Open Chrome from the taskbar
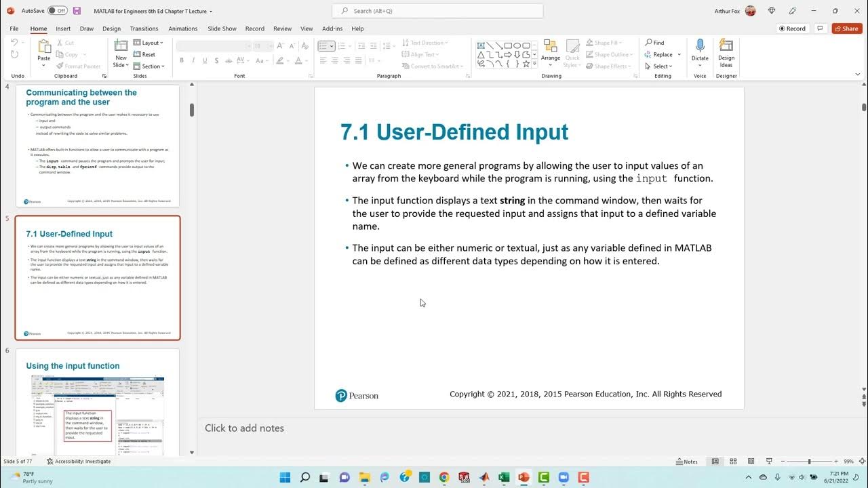This screenshot has width=868, height=488. coord(444,477)
